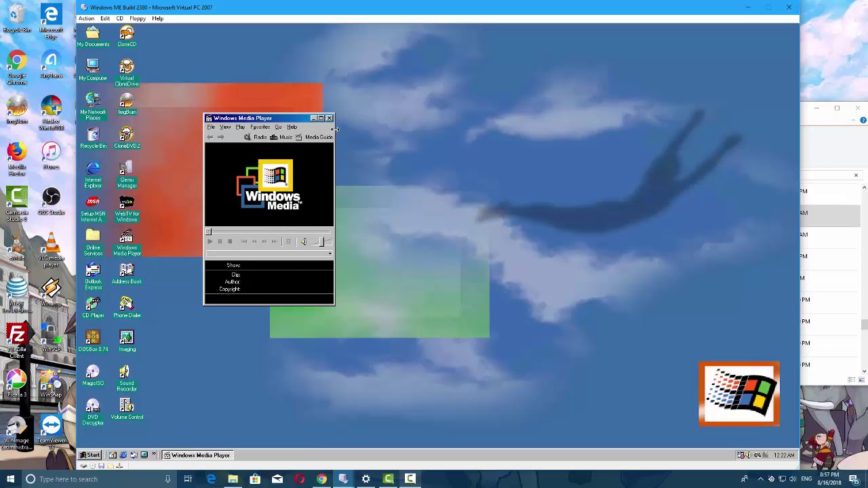Skip to previous track in Media Player

pyautogui.click(x=244, y=241)
